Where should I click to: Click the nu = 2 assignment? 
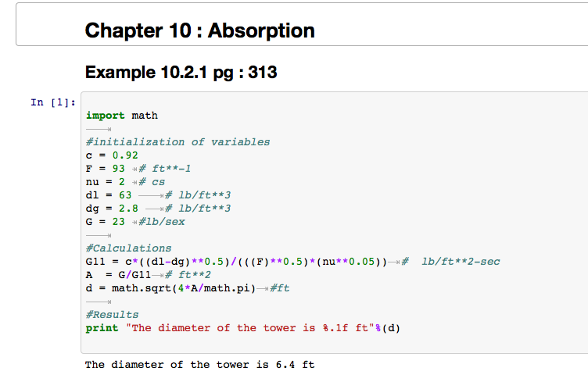tap(106, 182)
